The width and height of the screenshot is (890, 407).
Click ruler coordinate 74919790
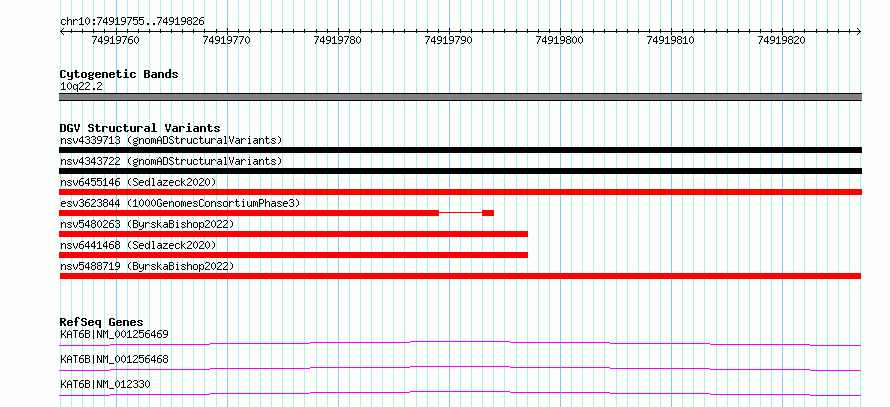[448, 40]
